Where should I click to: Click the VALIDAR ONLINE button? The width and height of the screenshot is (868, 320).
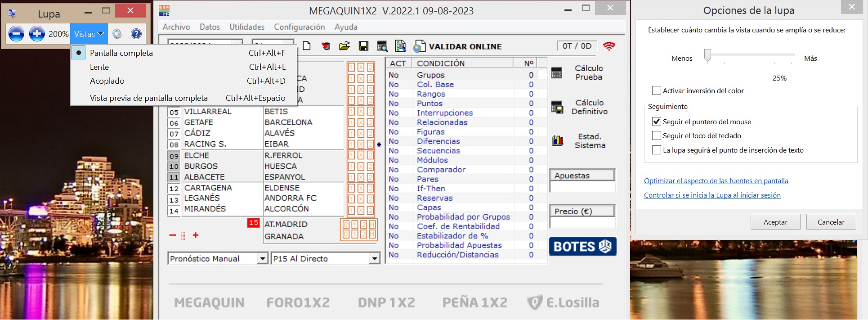coord(465,46)
